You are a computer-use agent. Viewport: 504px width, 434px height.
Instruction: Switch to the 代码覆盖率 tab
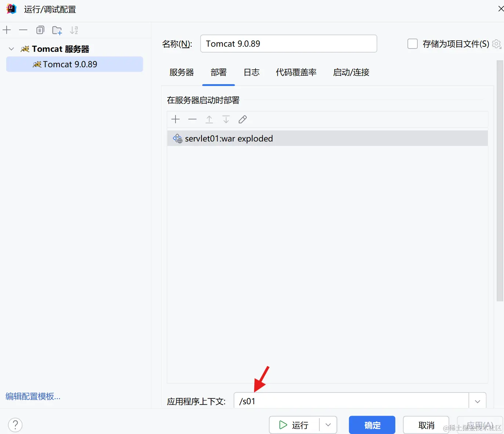pos(296,72)
